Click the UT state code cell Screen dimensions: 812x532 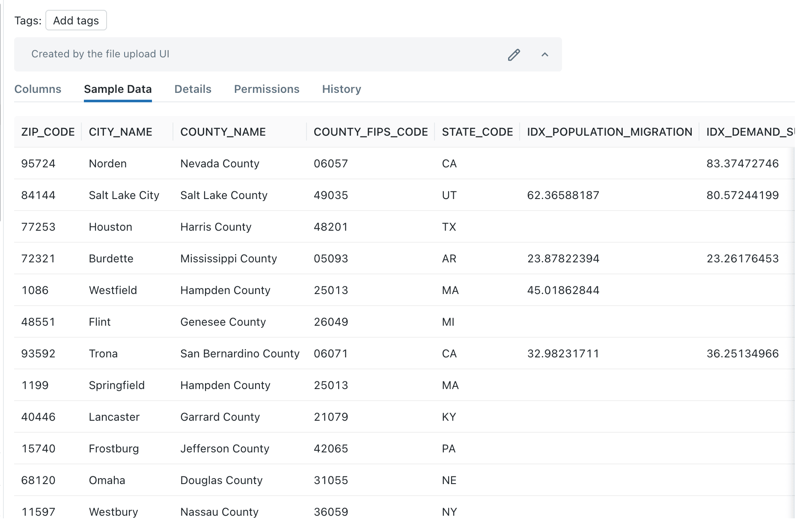(449, 195)
